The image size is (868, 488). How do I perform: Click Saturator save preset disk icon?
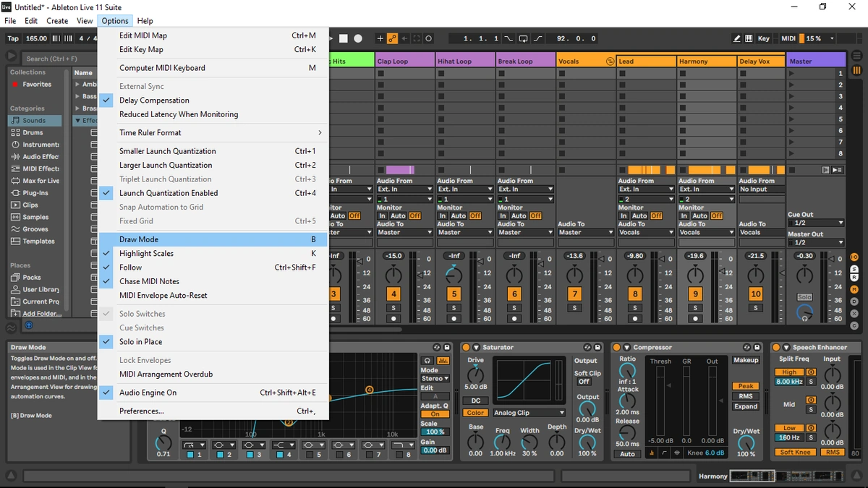coord(597,348)
